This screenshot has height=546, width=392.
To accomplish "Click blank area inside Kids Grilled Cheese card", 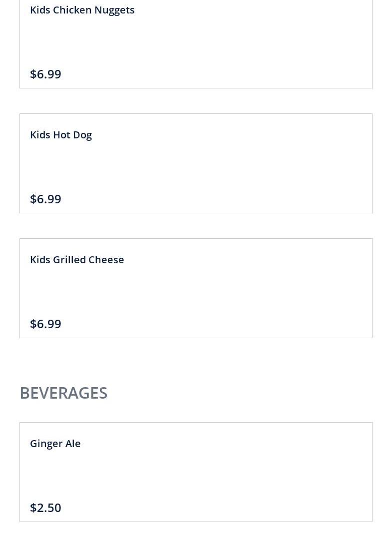I will pos(225,290).
